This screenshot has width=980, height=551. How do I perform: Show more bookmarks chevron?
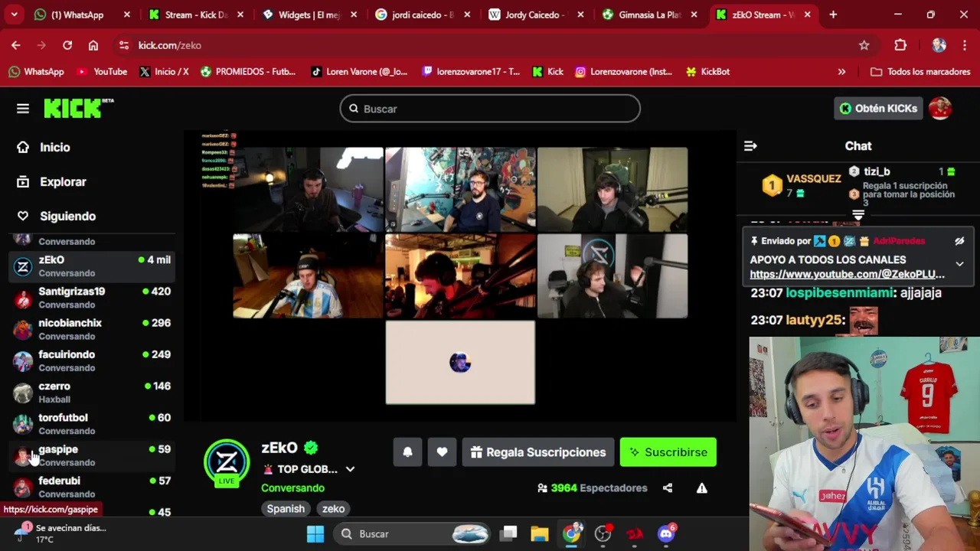[841, 72]
